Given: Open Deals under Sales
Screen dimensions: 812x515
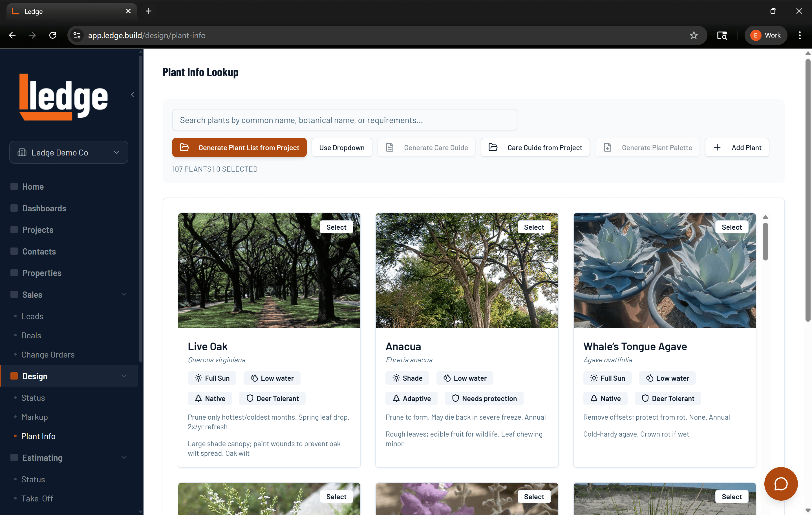Looking at the screenshot, I should [x=31, y=335].
